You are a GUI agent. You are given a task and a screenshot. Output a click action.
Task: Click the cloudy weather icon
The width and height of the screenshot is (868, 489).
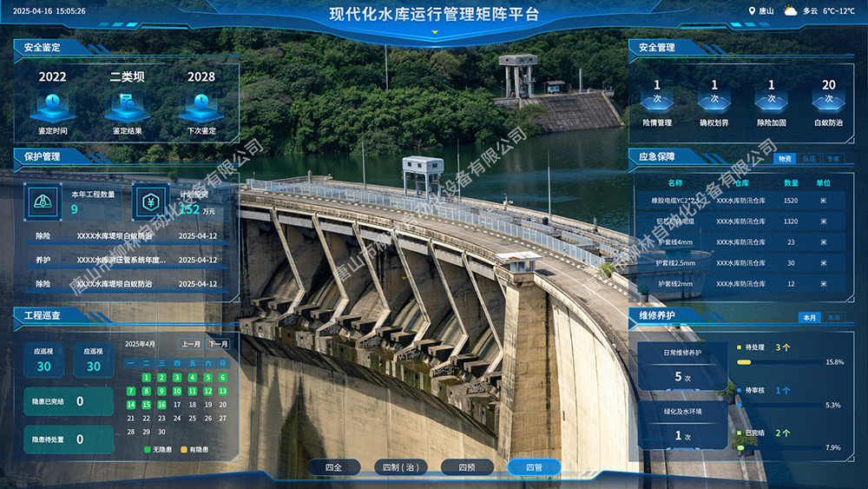pyautogui.click(x=790, y=11)
